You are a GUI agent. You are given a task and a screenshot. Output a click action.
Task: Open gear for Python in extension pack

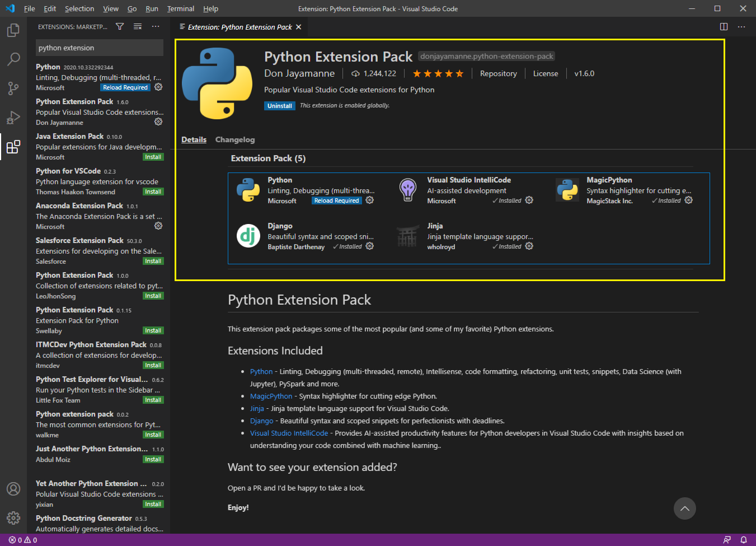click(370, 200)
